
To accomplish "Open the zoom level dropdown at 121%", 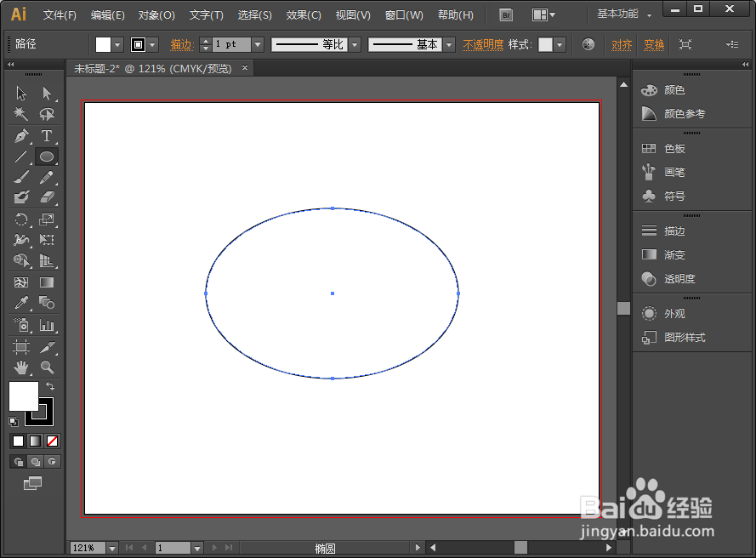I will (112, 548).
